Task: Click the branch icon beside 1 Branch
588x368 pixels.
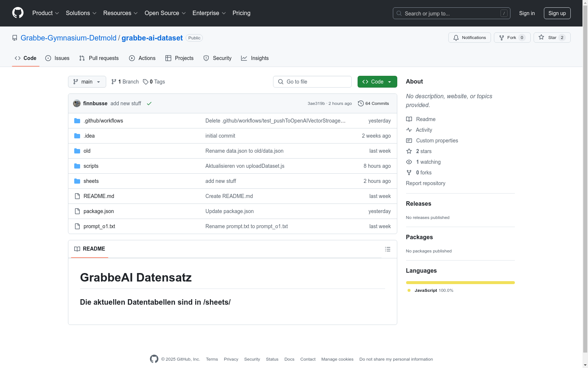Action: [x=114, y=82]
